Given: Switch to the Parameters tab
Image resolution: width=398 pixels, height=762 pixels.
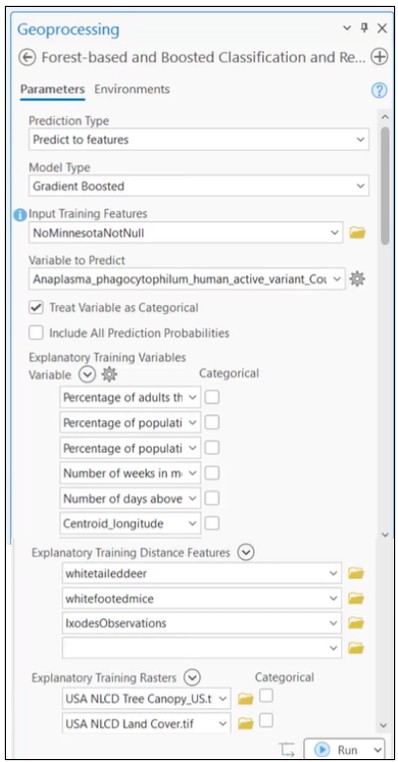Looking at the screenshot, I should coord(52,89).
